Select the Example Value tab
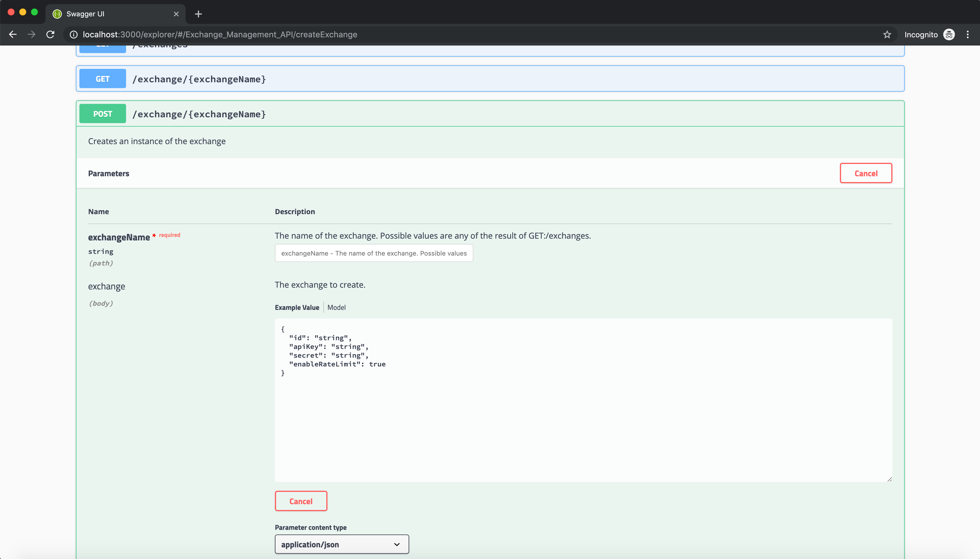 coord(297,308)
